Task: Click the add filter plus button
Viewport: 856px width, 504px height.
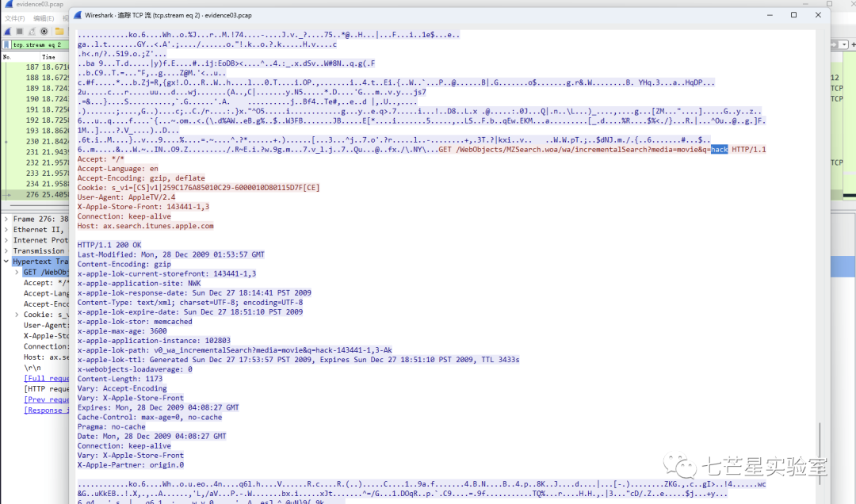Action: coord(853,45)
